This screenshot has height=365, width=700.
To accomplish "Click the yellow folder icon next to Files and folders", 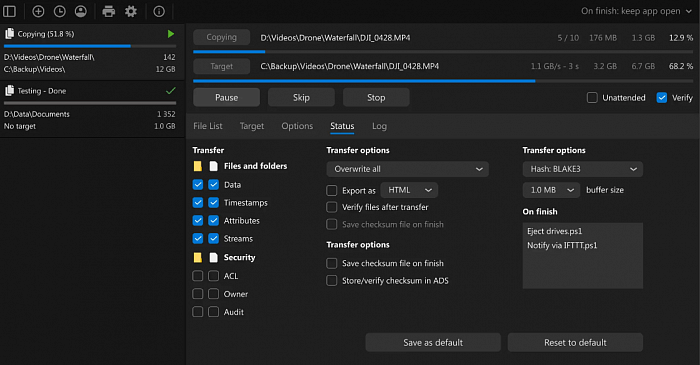I will [x=198, y=166].
